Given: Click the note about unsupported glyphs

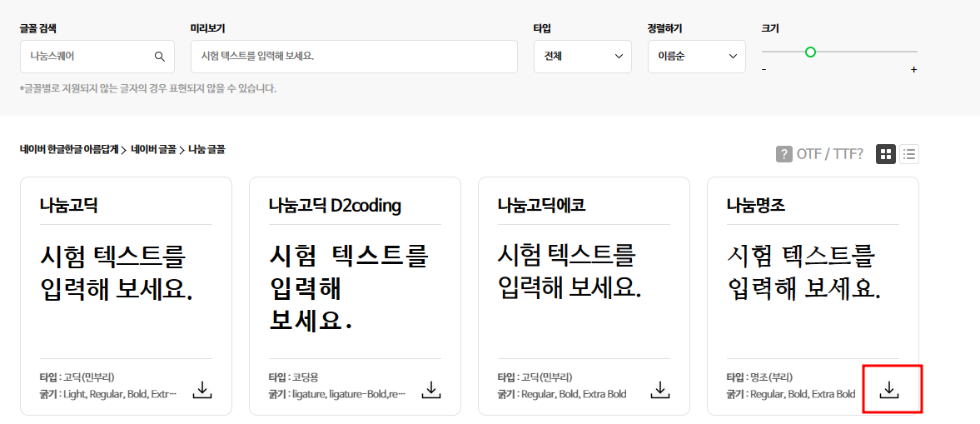Looking at the screenshot, I should (x=148, y=89).
